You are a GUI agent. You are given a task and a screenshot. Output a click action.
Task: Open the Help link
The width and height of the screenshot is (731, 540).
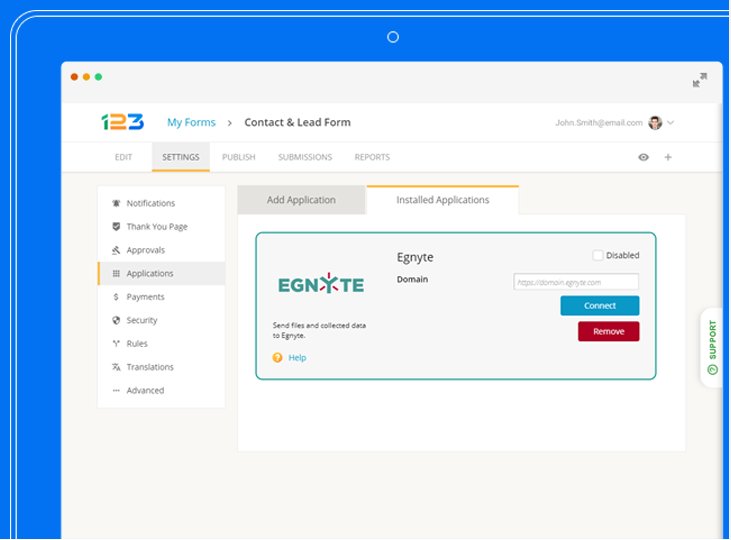[297, 358]
